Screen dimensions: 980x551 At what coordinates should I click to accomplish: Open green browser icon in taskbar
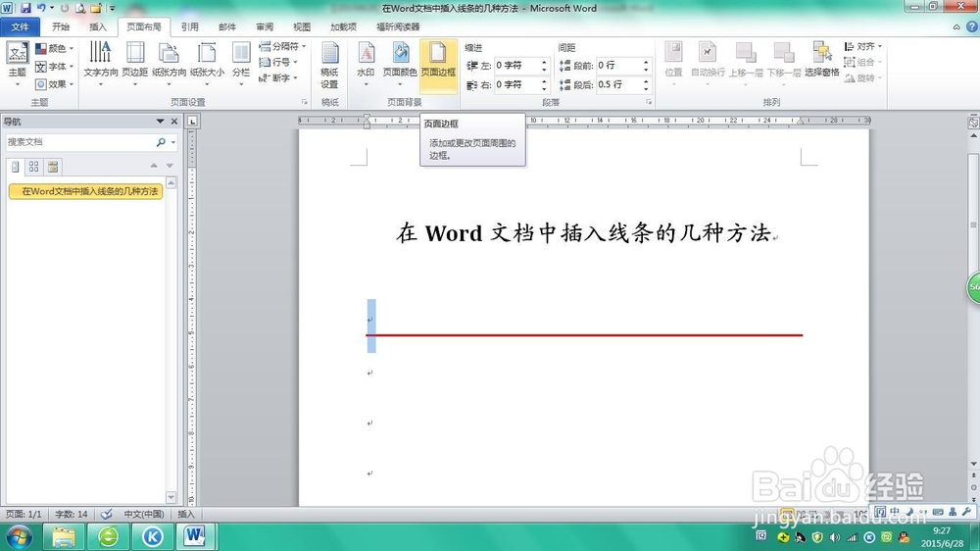coord(108,536)
